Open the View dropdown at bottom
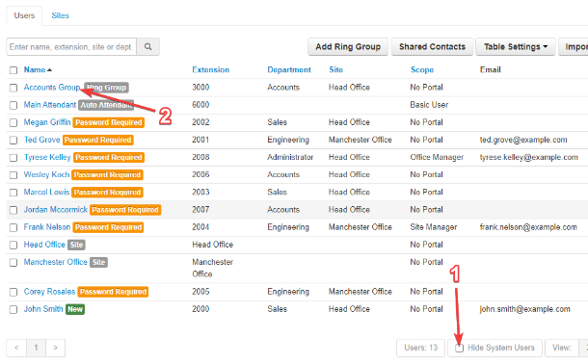 [566, 348]
